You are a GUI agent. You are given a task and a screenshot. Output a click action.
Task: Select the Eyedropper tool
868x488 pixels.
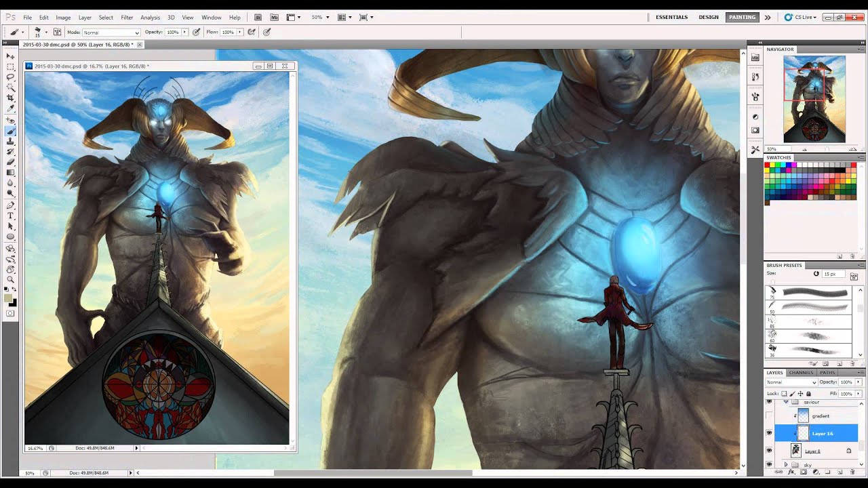(10, 108)
